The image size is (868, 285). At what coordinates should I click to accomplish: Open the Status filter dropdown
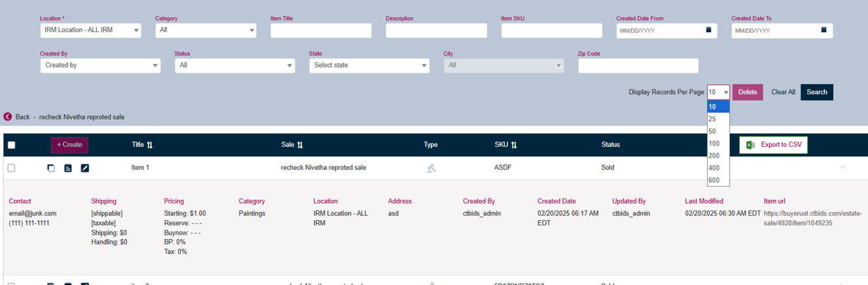[x=235, y=66]
